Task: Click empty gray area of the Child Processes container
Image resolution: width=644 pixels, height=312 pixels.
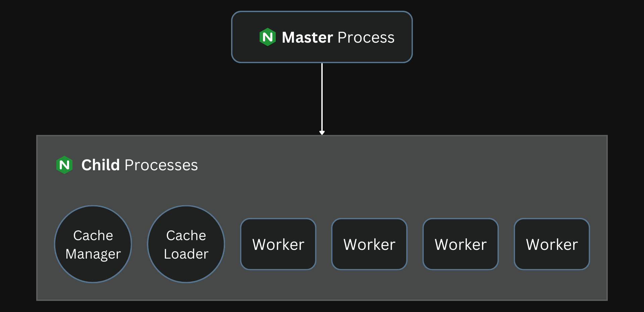Action: pos(402,175)
